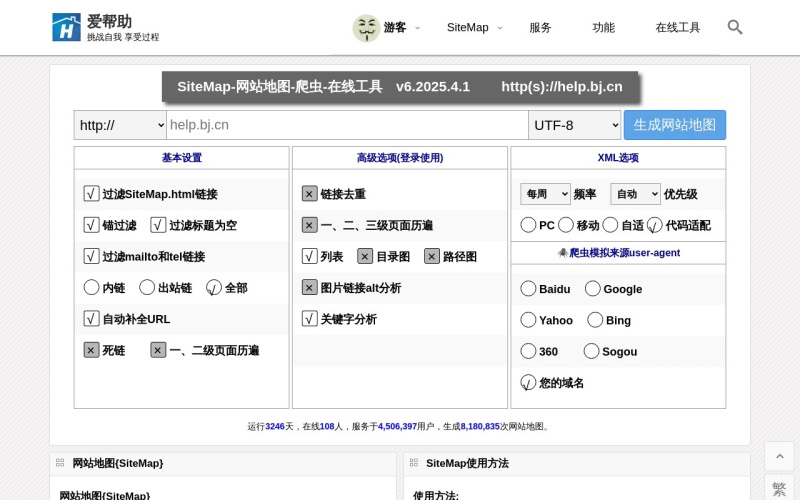Screen dimensions: 800x500
Task: Enable 一、二、三级页面历遍 checkbox
Action: pyautogui.click(x=310, y=225)
